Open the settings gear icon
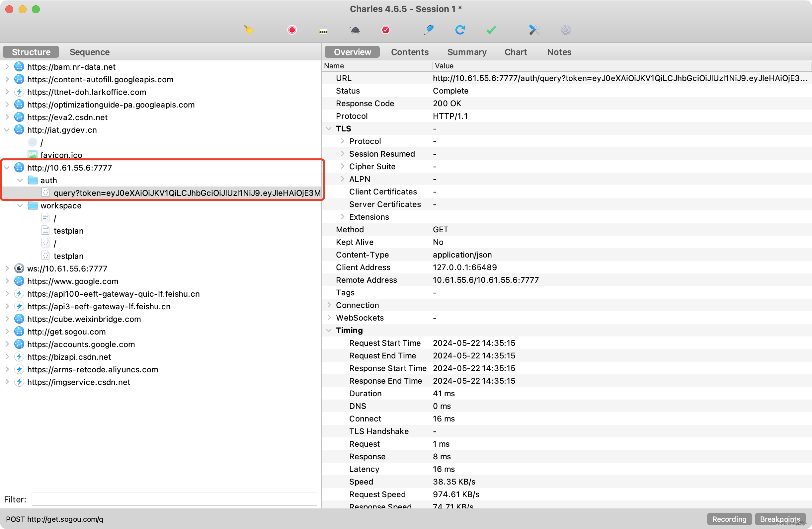This screenshot has height=529, width=812. click(565, 30)
